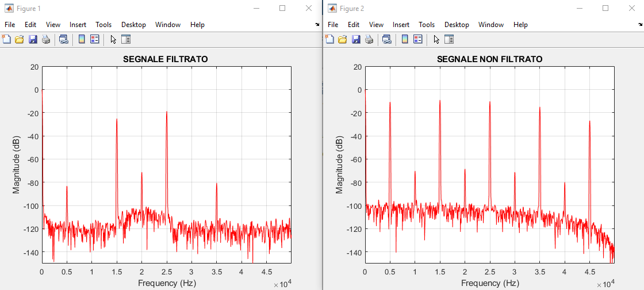Save Figure 2 using the floppy disk icon
Screen dimensions: 644x290
(356, 39)
